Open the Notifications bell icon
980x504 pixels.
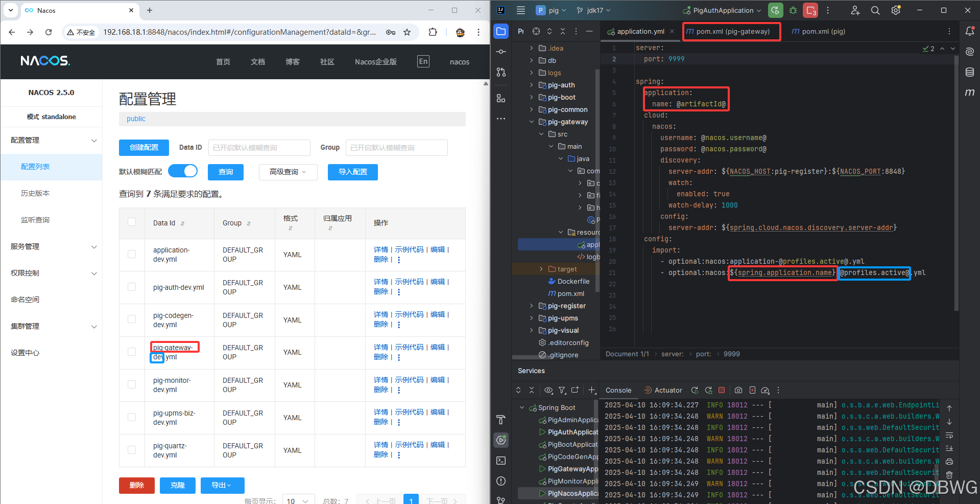(x=970, y=31)
